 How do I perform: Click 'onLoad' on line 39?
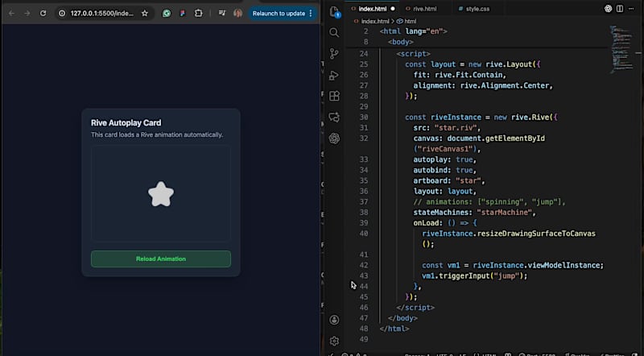pos(426,223)
